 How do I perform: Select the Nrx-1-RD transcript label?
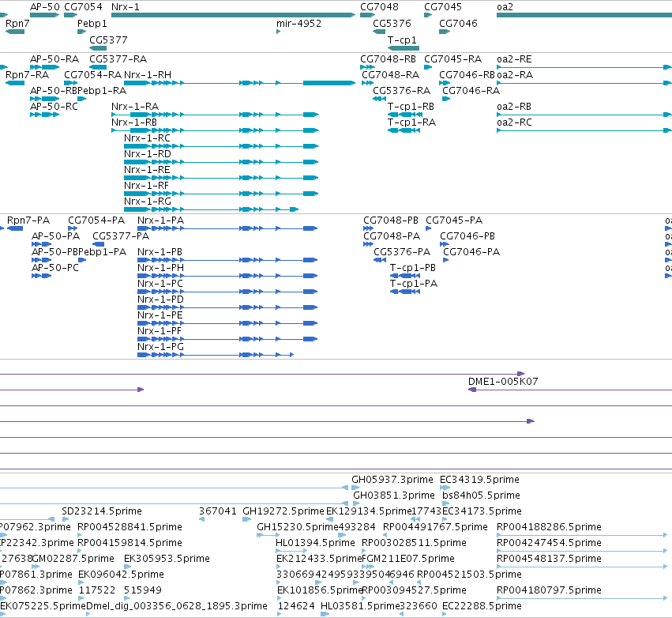tap(148, 154)
